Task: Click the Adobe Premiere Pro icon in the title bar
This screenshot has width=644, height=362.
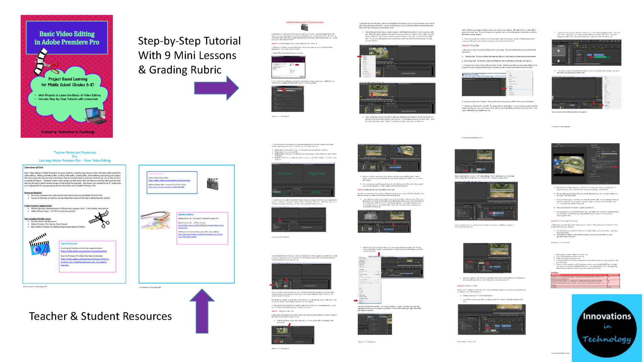Action: (x=463, y=74)
